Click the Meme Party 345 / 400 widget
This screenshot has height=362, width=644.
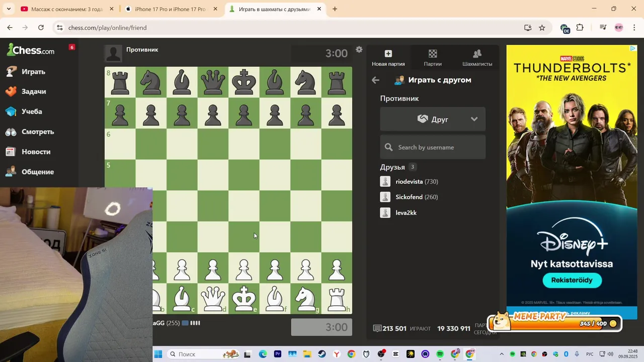tap(554, 322)
